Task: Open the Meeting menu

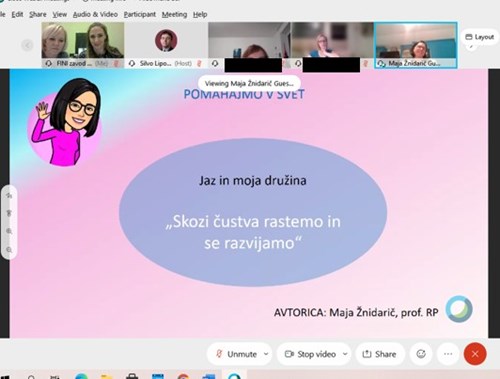Action: point(174,14)
